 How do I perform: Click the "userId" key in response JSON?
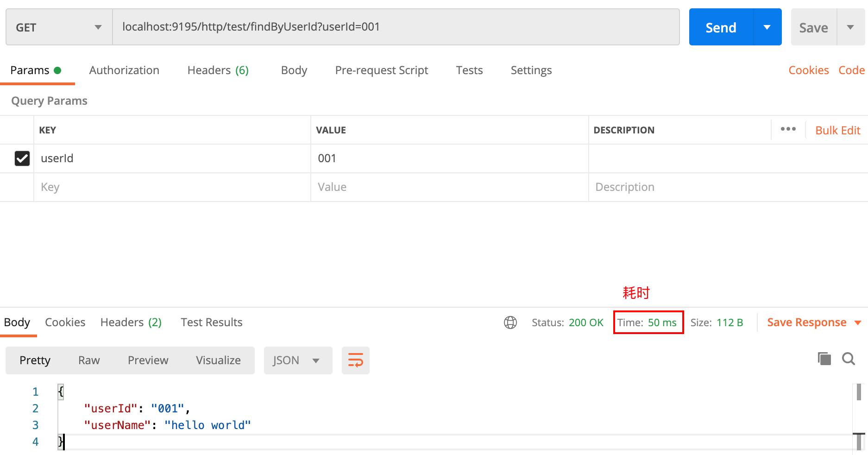tap(111, 409)
